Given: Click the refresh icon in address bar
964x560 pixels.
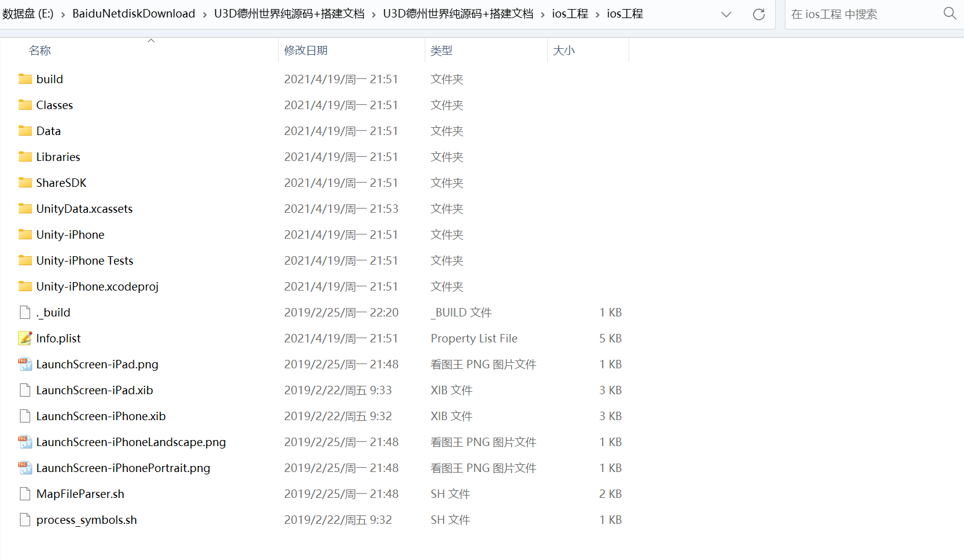Looking at the screenshot, I should click(x=758, y=14).
